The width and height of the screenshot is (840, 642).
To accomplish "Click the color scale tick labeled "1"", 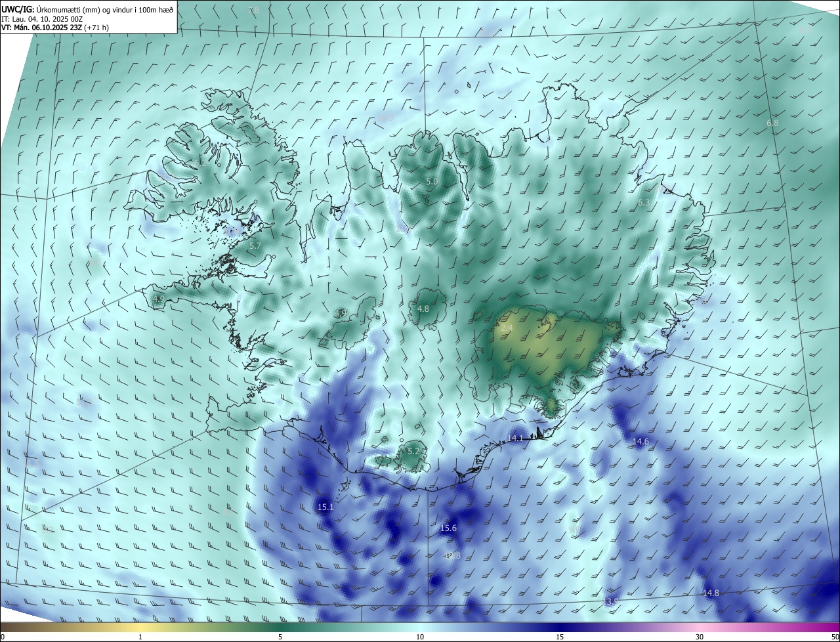I will tap(140, 637).
